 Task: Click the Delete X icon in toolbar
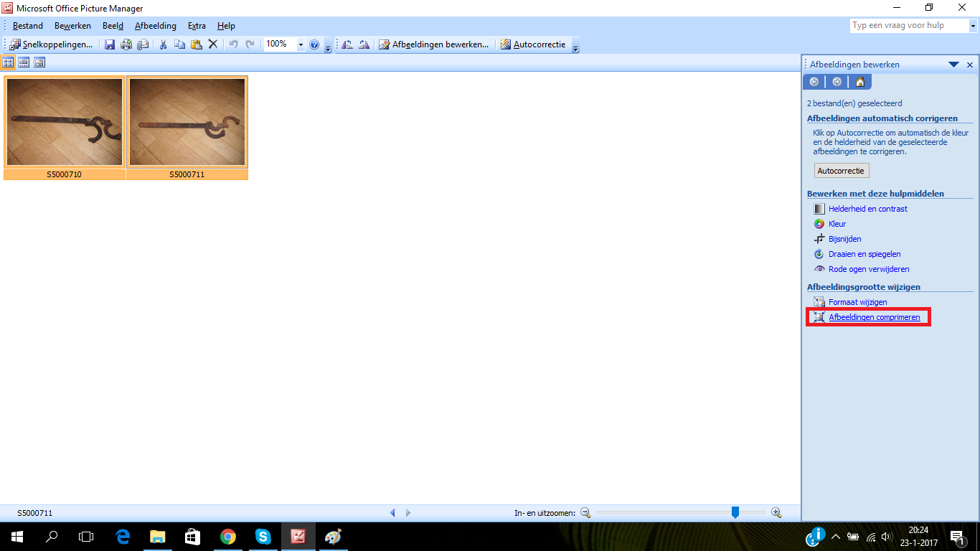click(212, 44)
